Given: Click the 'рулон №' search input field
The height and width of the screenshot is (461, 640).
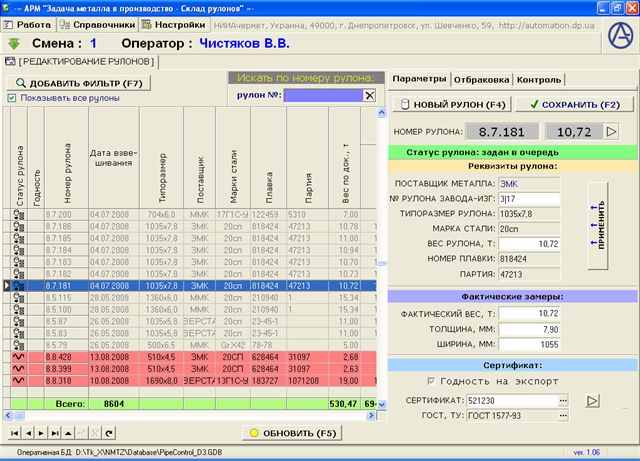Looking at the screenshot, I should tap(323, 96).
